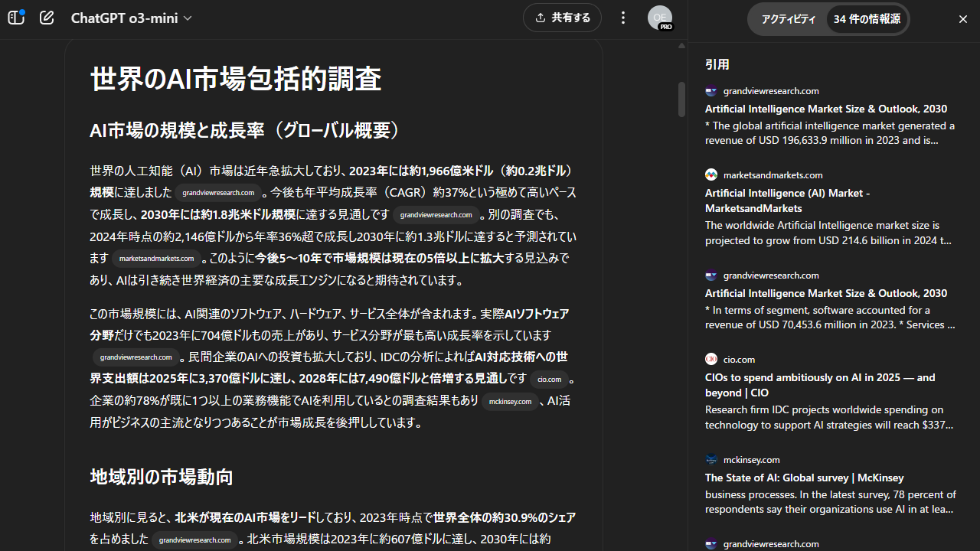980x551 pixels.
Task: Switch to the 34 件の情報源 tab
Action: (867, 19)
